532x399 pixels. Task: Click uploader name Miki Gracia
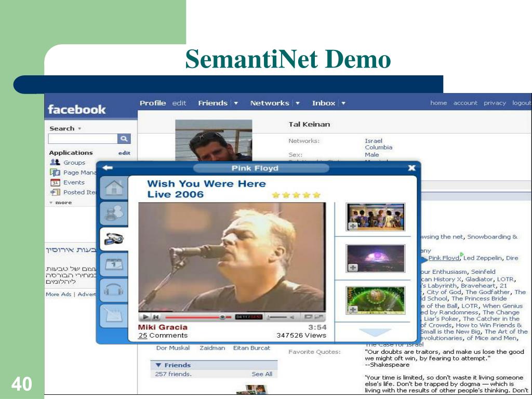coord(163,327)
